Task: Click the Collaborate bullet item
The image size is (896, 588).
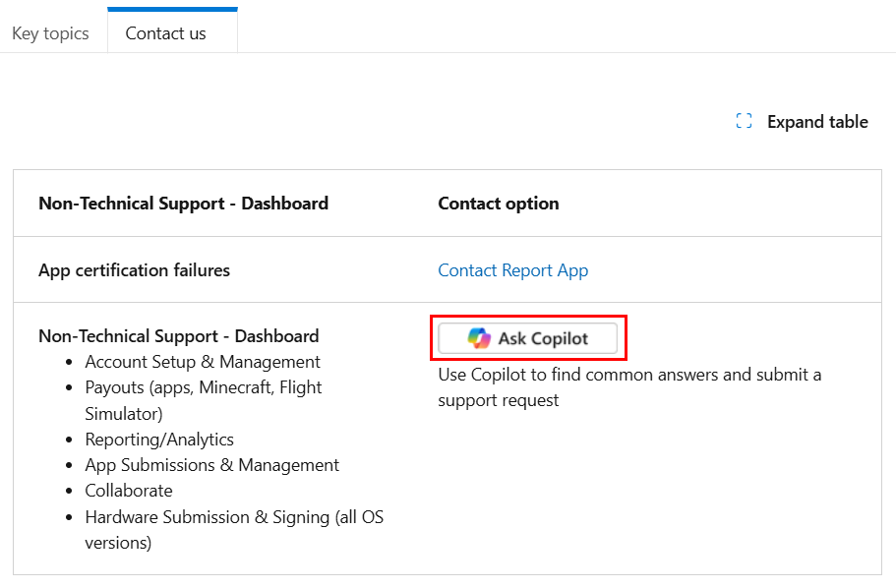Action: (128, 490)
